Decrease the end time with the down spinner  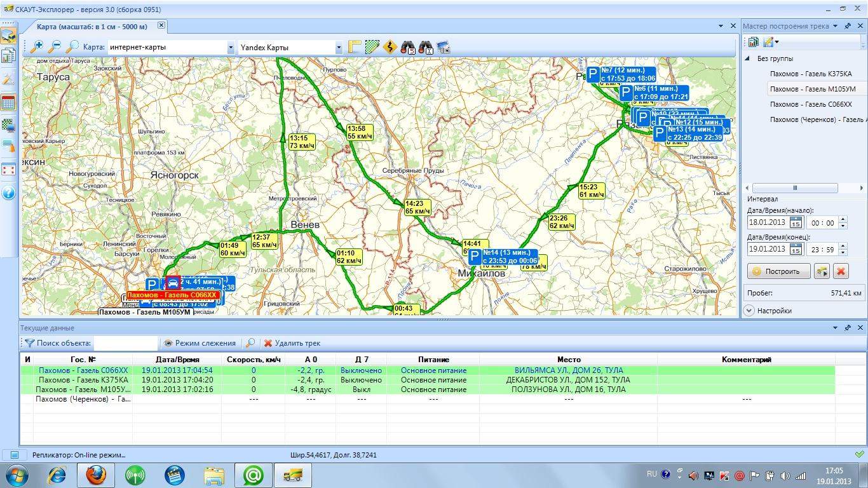pyautogui.click(x=843, y=252)
